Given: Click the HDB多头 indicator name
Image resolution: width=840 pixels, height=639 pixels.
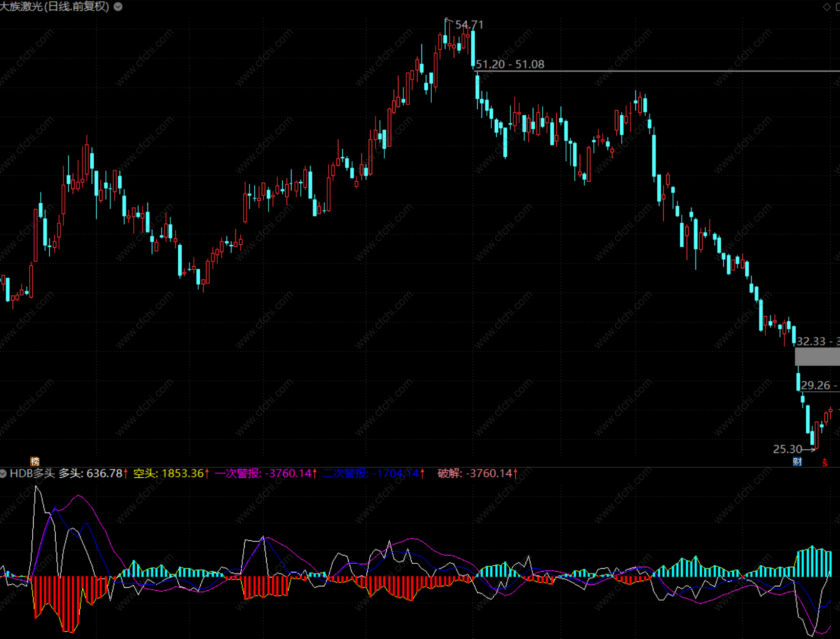Looking at the screenshot, I should pos(33,473).
